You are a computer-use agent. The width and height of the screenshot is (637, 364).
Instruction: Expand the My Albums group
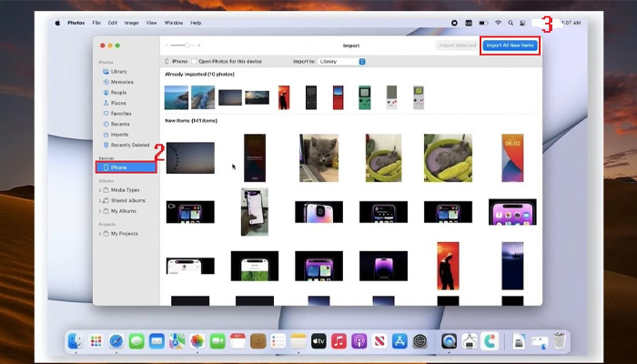(x=100, y=211)
